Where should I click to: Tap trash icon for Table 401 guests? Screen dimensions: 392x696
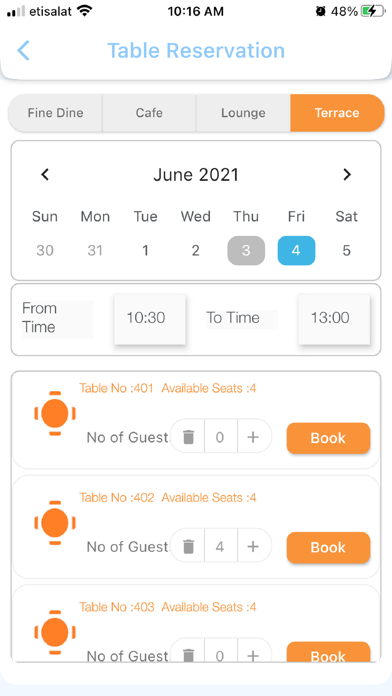(x=189, y=438)
